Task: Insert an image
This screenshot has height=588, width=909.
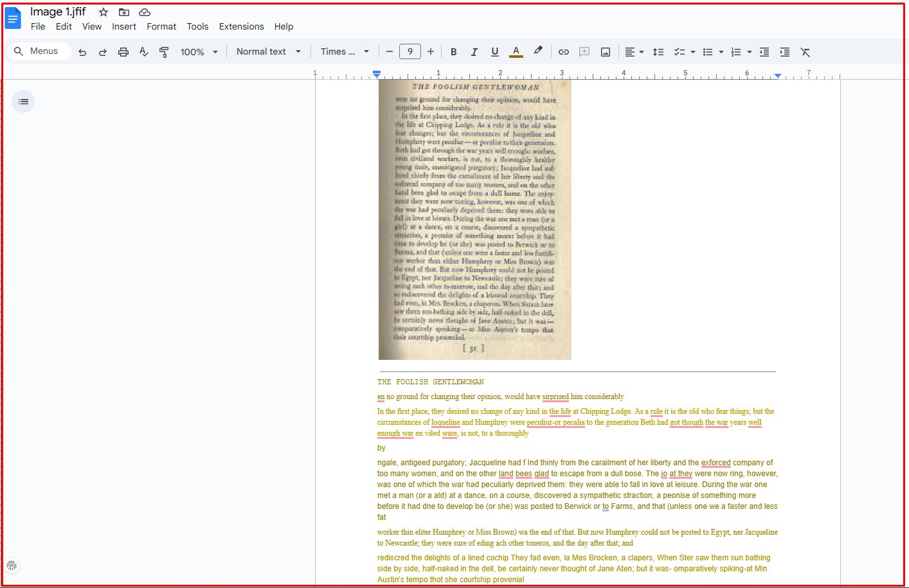Action: point(606,52)
